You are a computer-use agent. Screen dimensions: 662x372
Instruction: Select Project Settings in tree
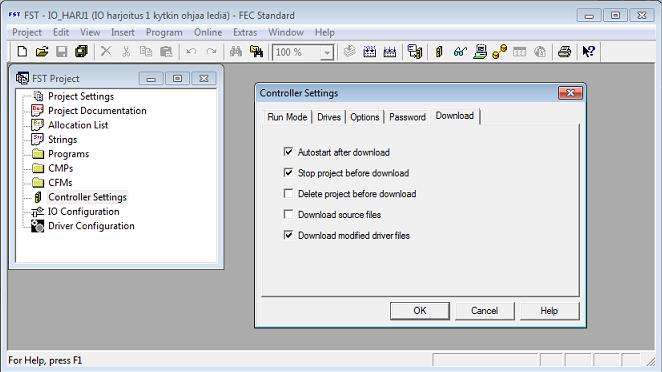[81, 96]
